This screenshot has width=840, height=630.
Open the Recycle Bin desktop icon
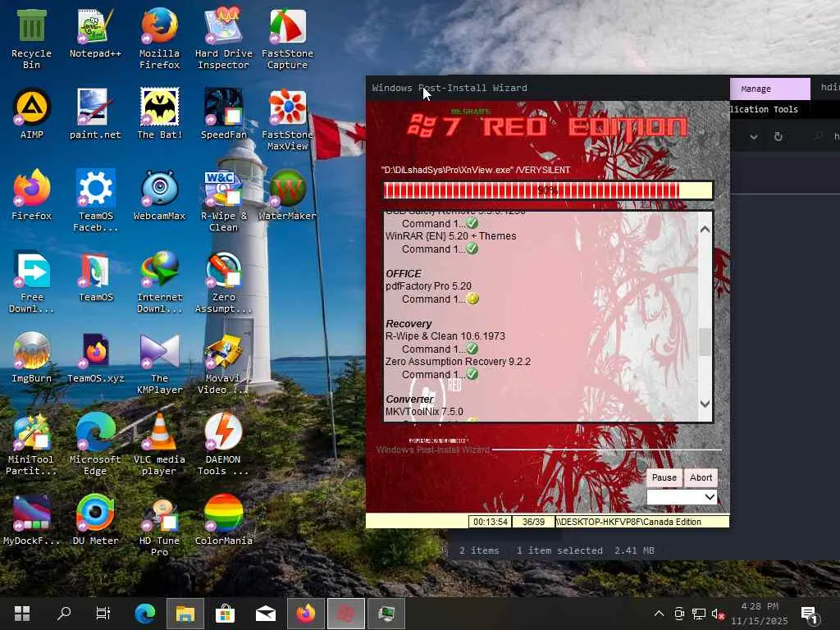click(x=31, y=39)
